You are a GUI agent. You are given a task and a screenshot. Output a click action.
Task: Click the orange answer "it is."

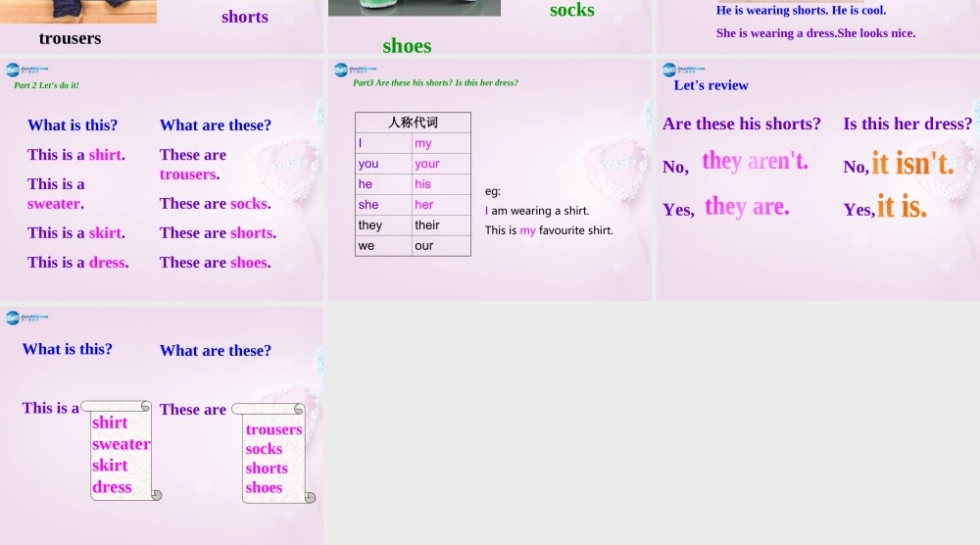click(902, 206)
